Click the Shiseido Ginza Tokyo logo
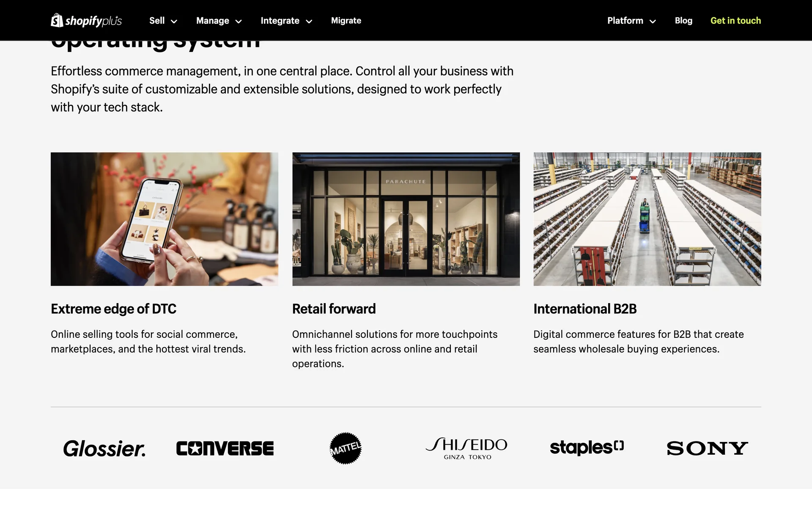 [466, 448]
